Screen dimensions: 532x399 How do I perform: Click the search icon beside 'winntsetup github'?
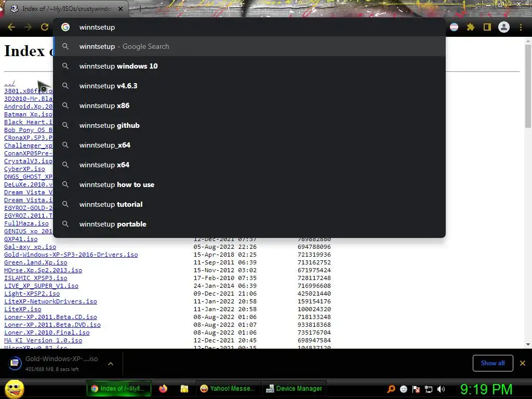click(x=65, y=125)
